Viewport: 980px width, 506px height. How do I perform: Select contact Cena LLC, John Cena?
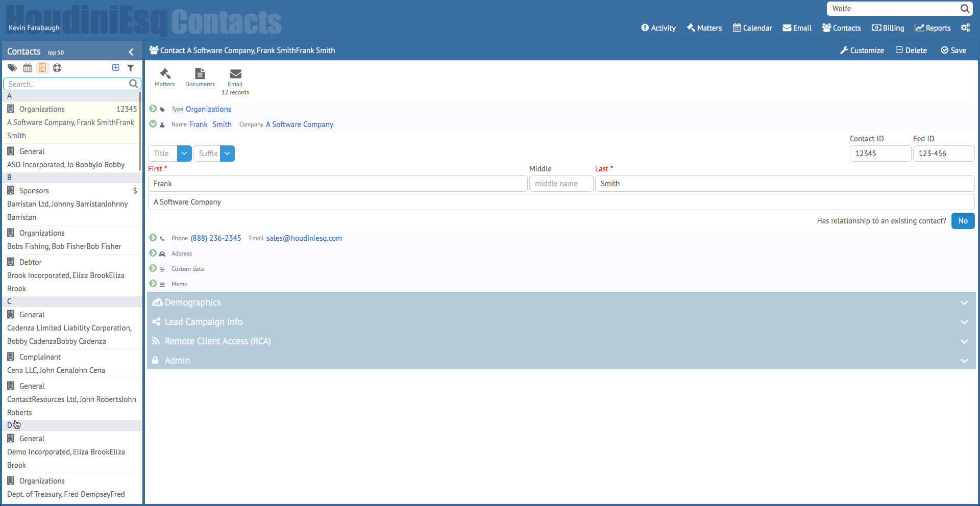(x=71, y=364)
